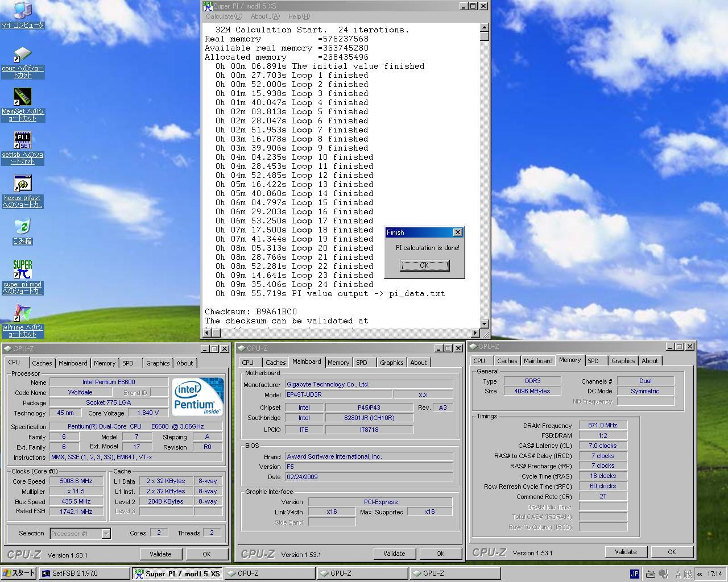Click OK in middle CPU-Z window
This screenshot has width=728, height=582.
pyautogui.click(x=440, y=554)
